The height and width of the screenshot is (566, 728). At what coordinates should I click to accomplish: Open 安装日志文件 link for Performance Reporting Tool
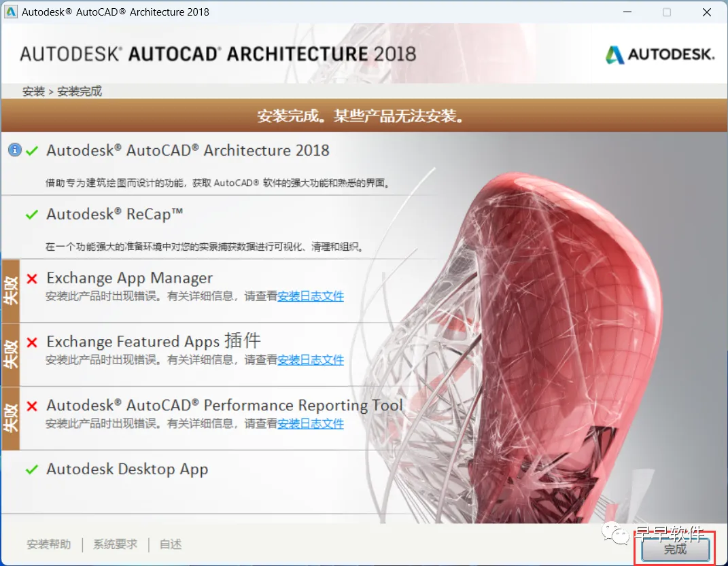click(311, 423)
